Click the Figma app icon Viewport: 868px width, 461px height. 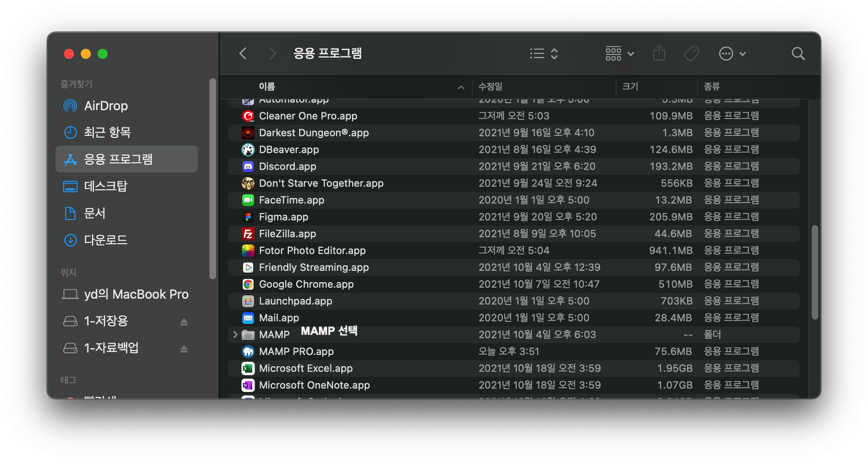click(248, 217)
